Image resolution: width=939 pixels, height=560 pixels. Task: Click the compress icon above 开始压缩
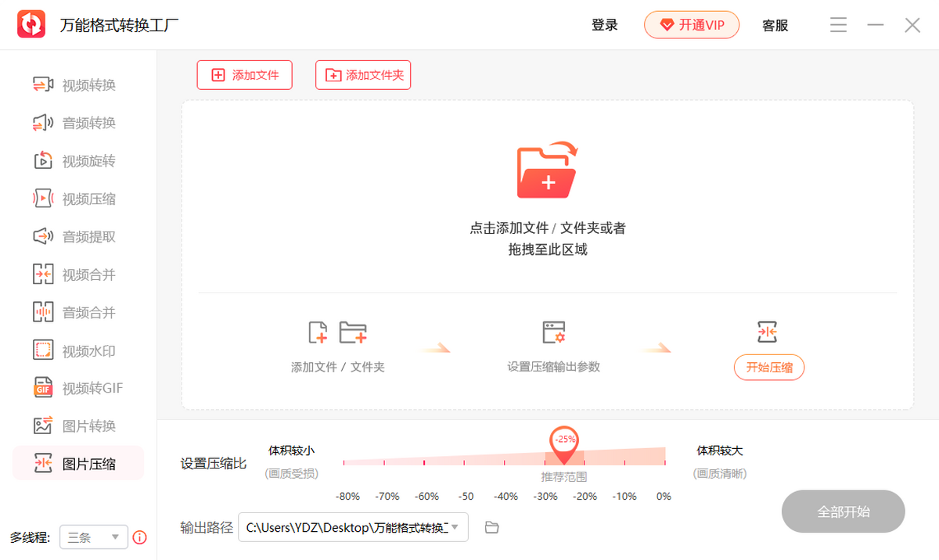pyautogui.click(x=768, y=332)
